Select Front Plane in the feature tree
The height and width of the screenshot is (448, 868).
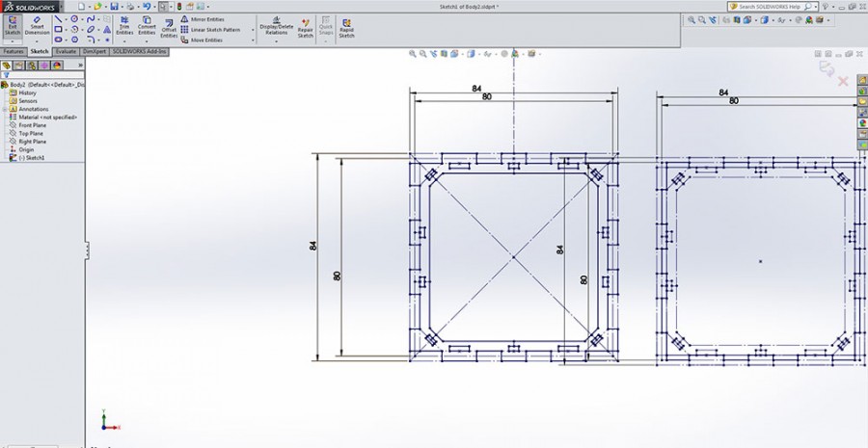32,125
